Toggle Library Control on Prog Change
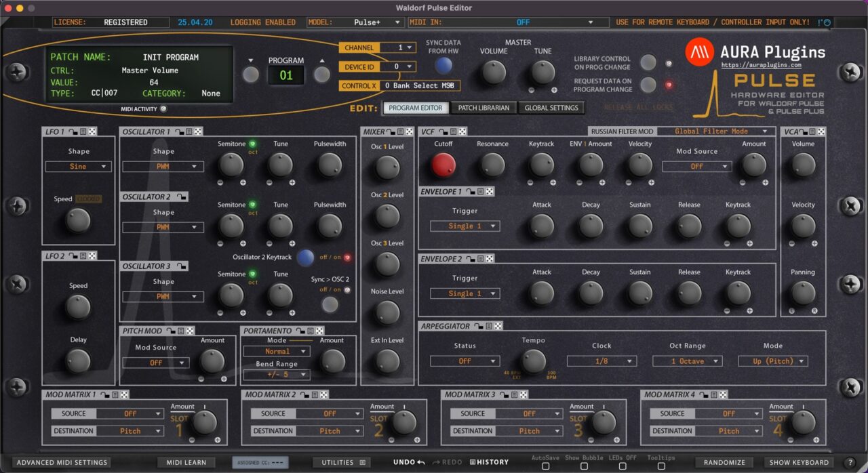Viewport: 868px width, 473px height. pyautogui.click(x=648, y=62)
